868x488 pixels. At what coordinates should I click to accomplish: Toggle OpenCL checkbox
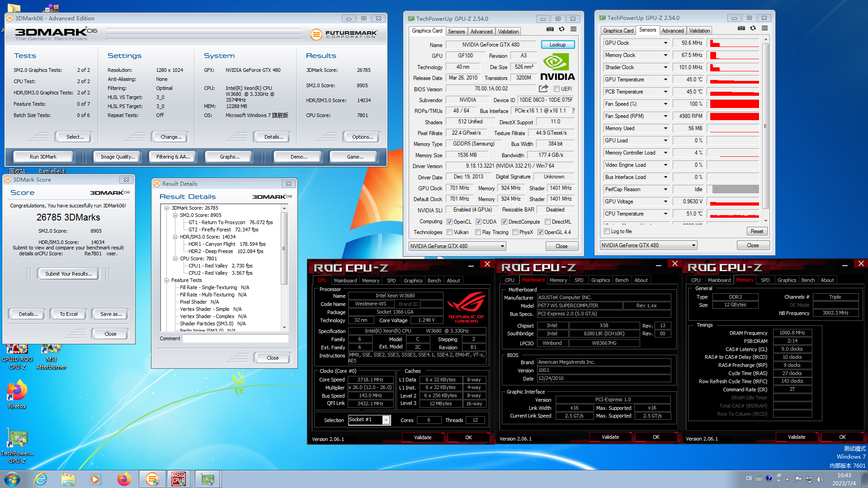point(449,222)
